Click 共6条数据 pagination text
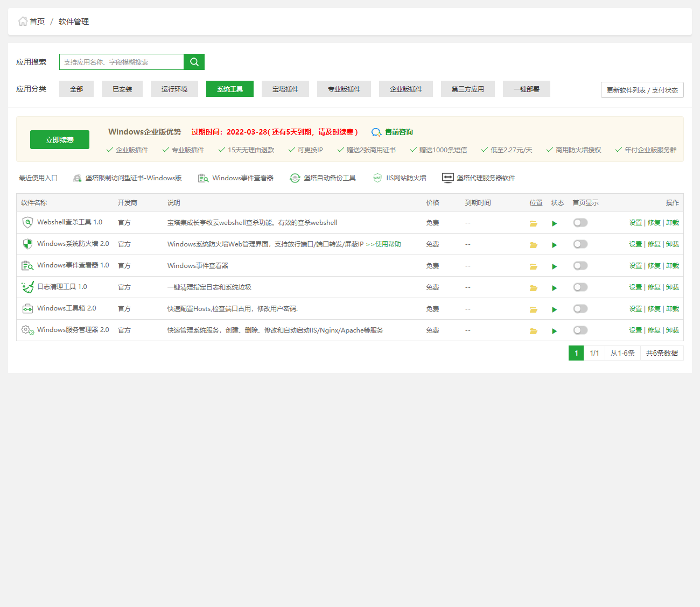 [662, 353]
